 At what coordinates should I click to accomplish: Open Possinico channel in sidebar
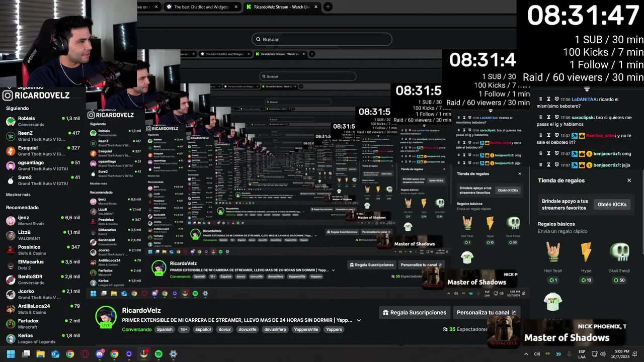(x=43, y=250)
